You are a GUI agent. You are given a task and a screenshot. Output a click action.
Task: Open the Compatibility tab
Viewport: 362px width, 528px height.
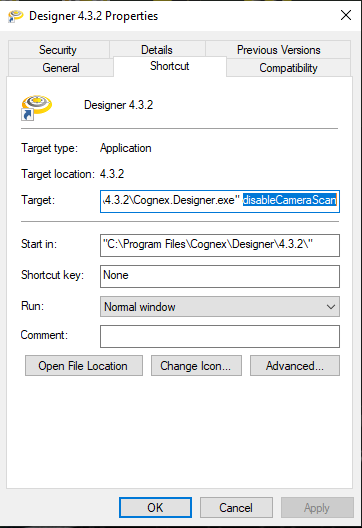coord(289,68)
